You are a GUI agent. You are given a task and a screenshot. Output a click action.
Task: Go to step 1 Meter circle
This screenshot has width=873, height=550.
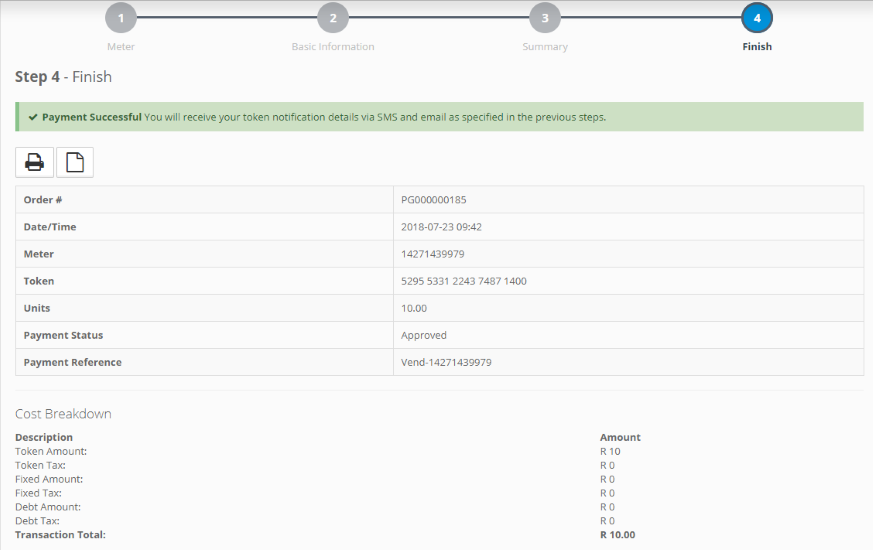(121, 18)
